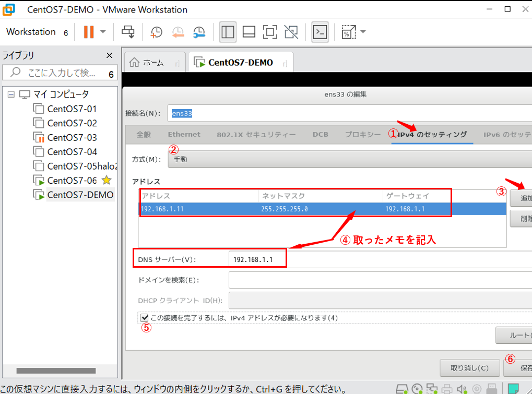The width and height of the screenshot is (532, 394).
Task: Toggle the IPv4 address required checkbox
Action: [x=145, y=318]
